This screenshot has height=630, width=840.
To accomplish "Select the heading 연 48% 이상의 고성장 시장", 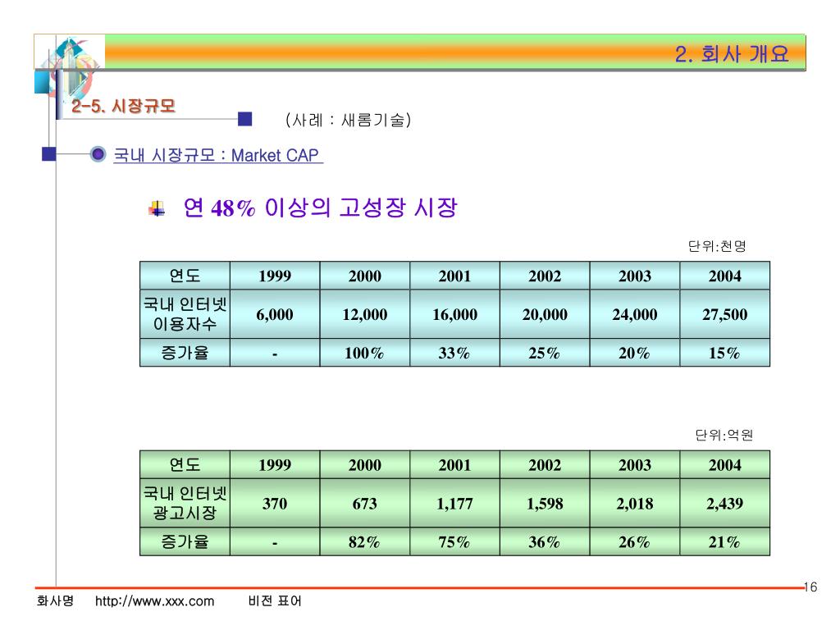I will tap(321, 208).
